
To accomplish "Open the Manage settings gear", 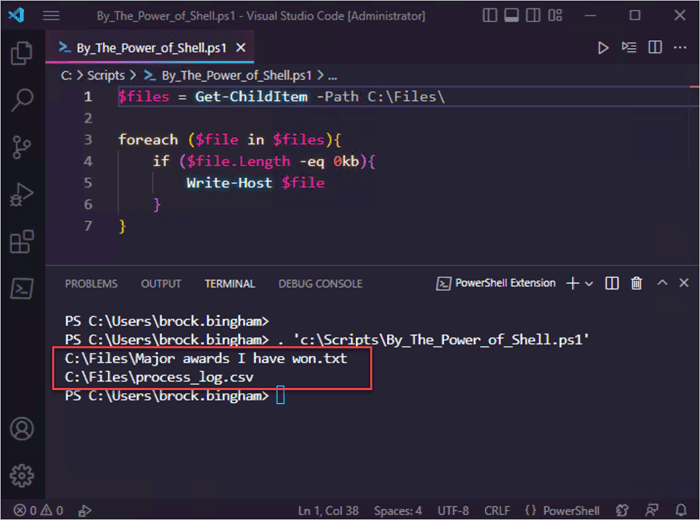I will coord(21,476).
